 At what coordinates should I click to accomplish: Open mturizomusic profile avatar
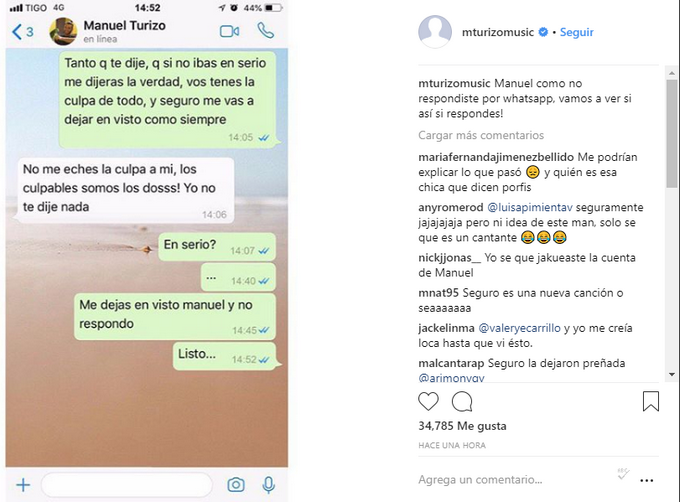coord(435,32)
